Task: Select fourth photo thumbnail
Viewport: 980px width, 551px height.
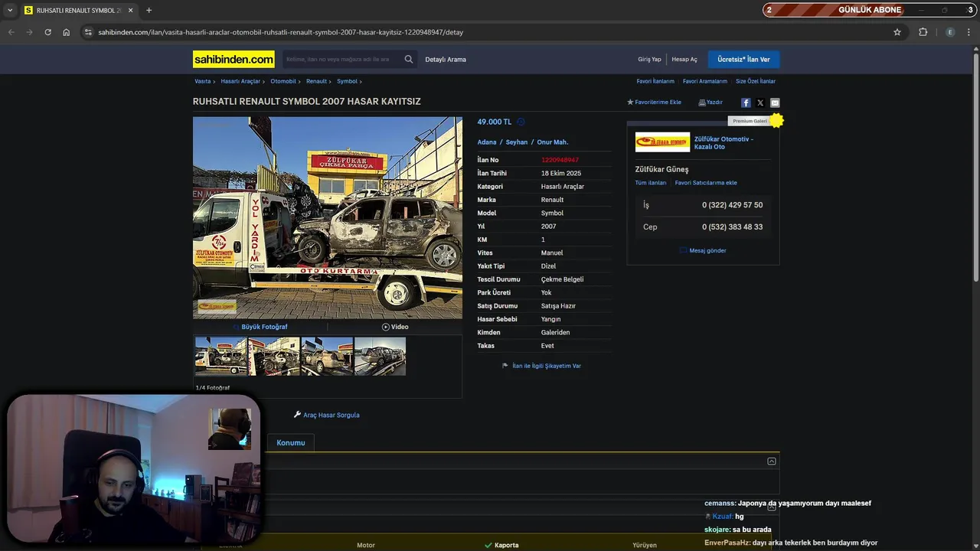Action: pos(380,357)
